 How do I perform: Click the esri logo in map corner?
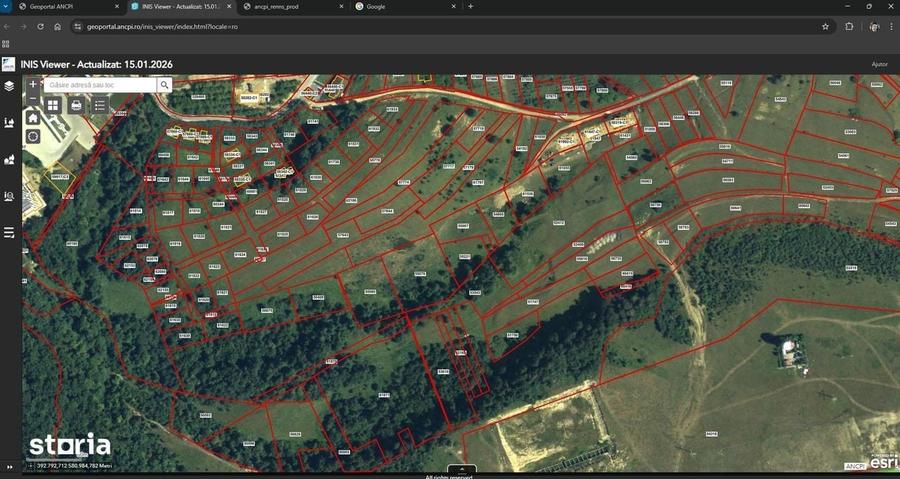[885, 462]
